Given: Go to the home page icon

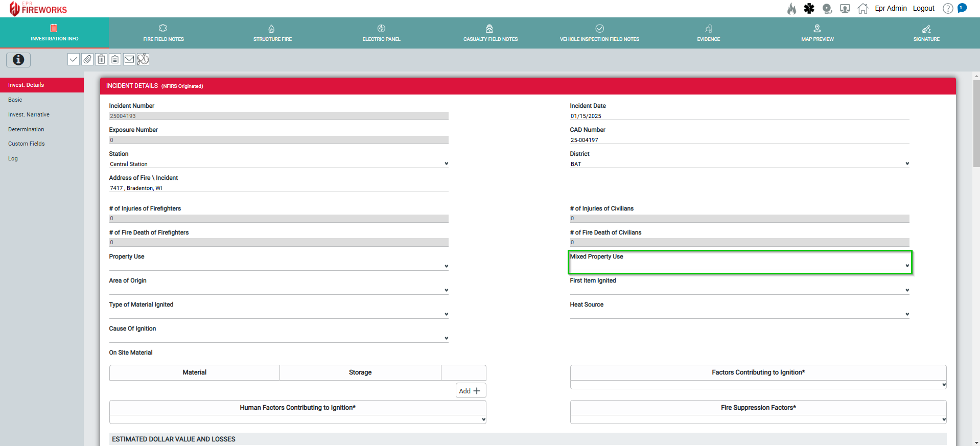Looking at the screenshot, I should point(862,9).
